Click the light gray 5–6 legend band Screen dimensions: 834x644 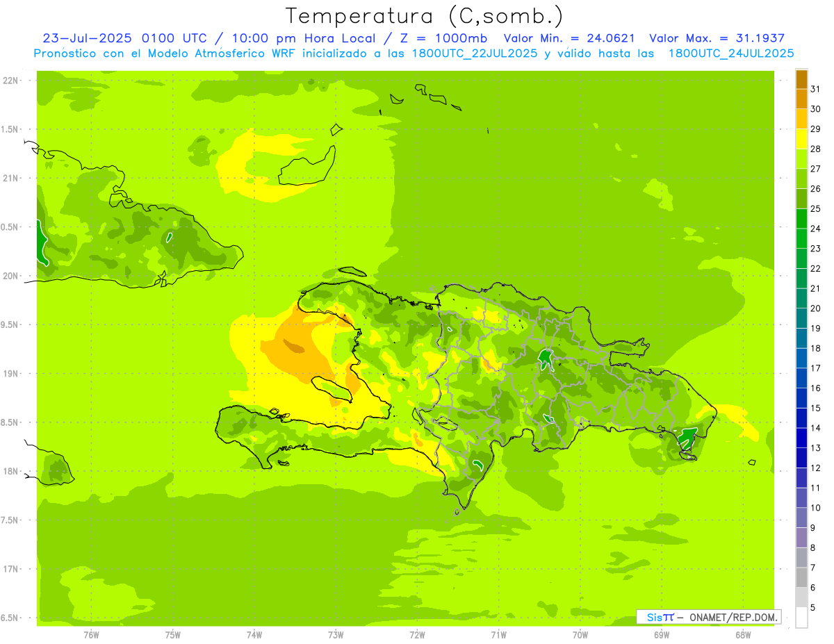click(x=801, y=597)
